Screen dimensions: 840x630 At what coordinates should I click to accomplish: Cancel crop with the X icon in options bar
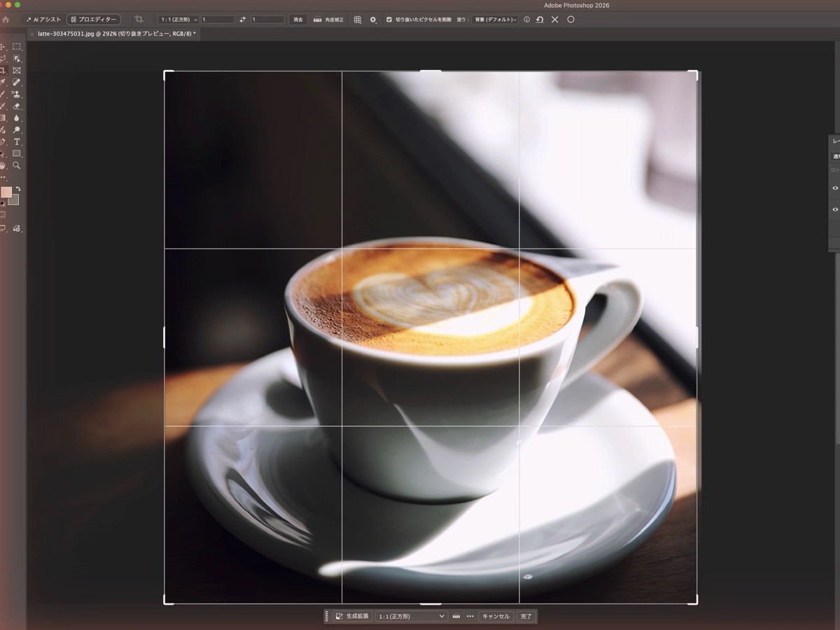tap(555, 20)
